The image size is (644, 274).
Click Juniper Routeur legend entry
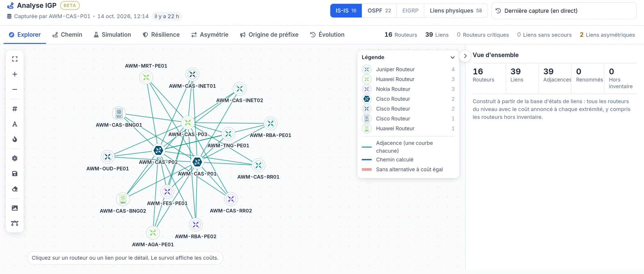(x=408, y=69)
